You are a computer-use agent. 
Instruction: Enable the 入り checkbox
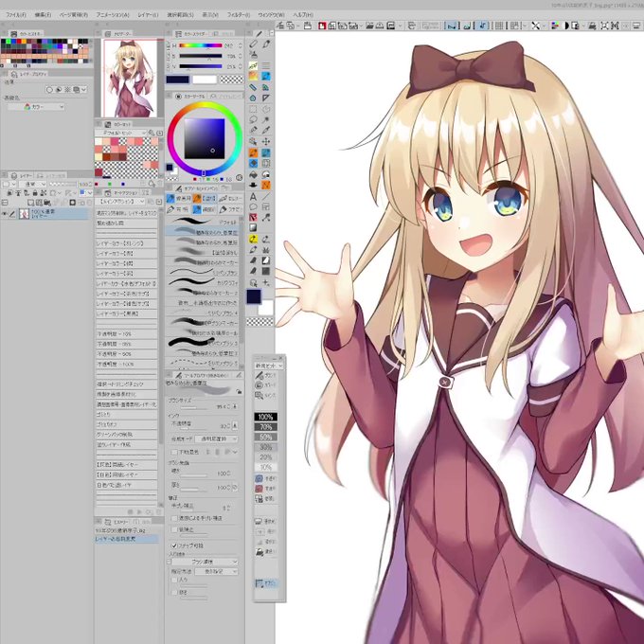(174, 580)
